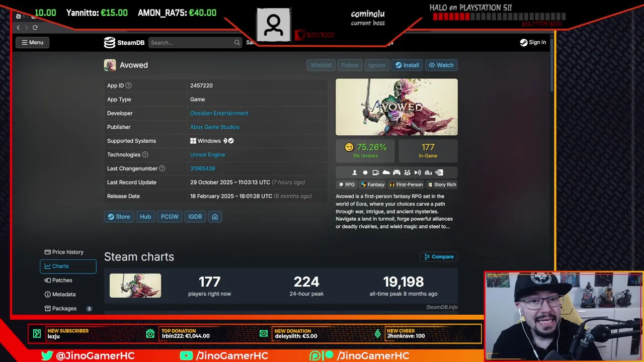Click the Avowed thumbnail in Steam charts
The width and height of the screenshot is (644, 362).
[x=135, y=286]
